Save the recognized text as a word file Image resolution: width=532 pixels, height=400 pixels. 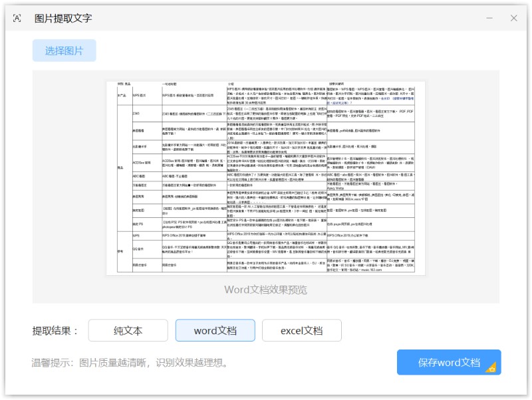(448, 362)
